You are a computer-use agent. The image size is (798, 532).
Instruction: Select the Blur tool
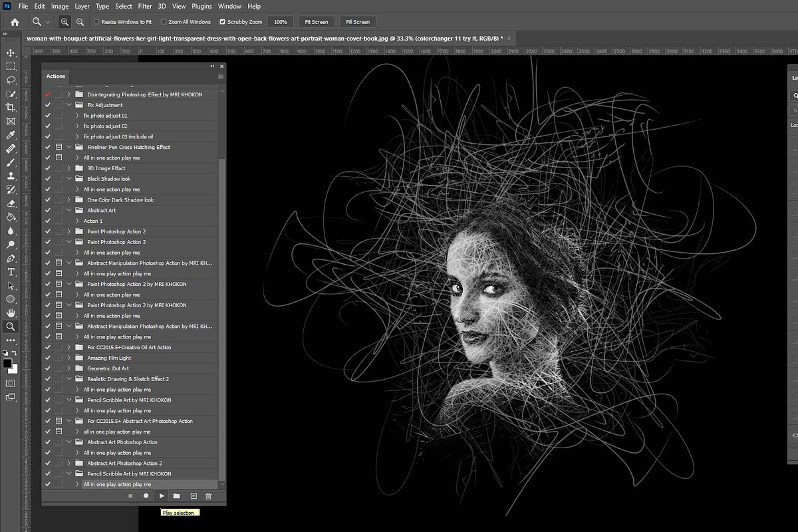coord(11,231)
